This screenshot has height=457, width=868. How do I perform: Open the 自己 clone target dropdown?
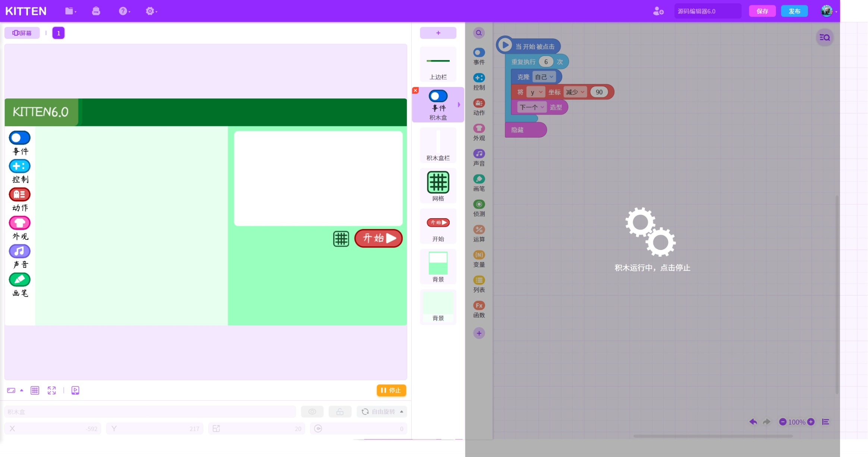click(x=544, y=77)
